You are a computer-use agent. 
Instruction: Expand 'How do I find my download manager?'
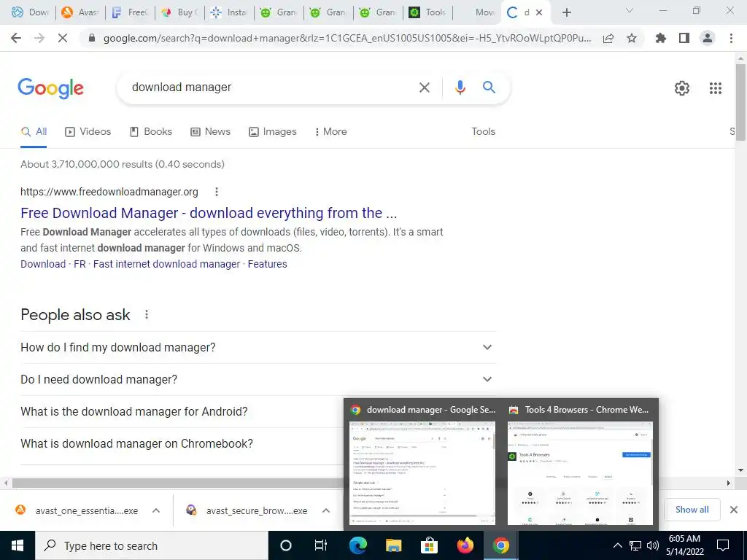258,348
